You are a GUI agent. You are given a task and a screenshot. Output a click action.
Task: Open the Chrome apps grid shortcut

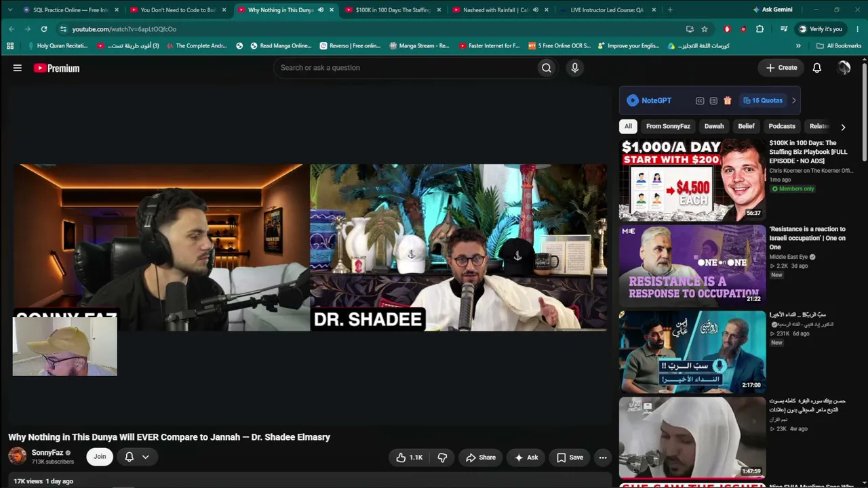10,46
